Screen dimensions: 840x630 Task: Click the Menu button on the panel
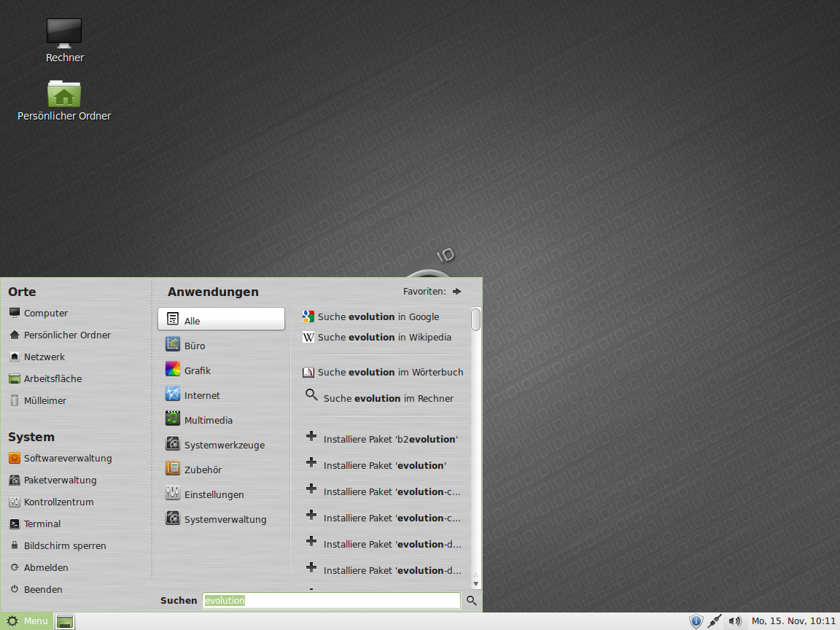(x=27, y=621)
